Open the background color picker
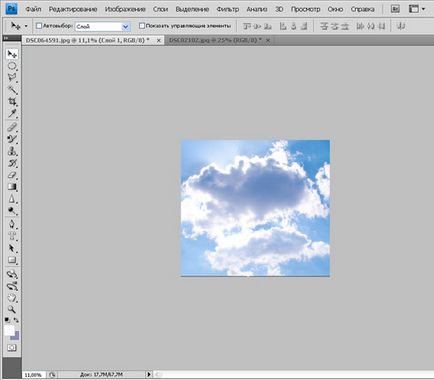Viewport: 434px width, 380px height. pyautogui.click(x=16, y=337)
